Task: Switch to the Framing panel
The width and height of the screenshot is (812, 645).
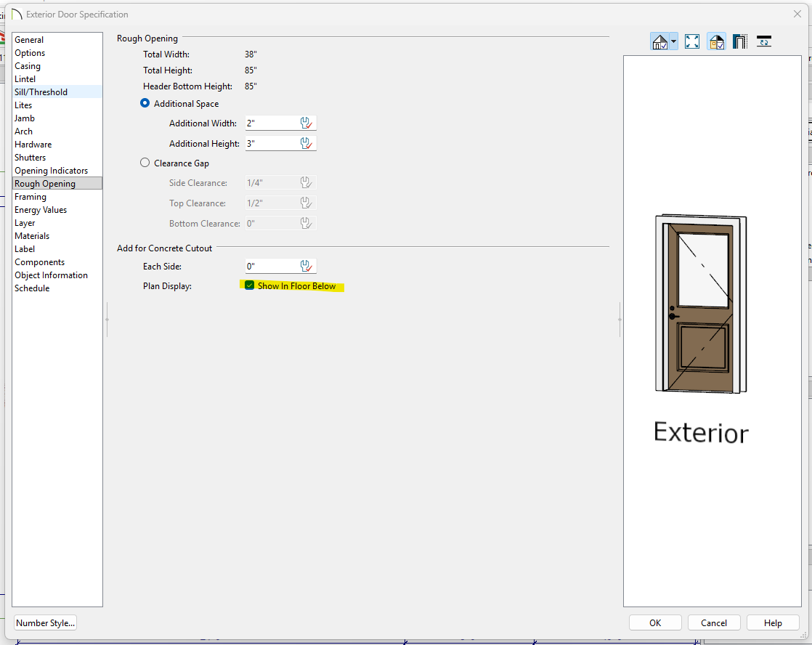Action: (x=31, y=197)
